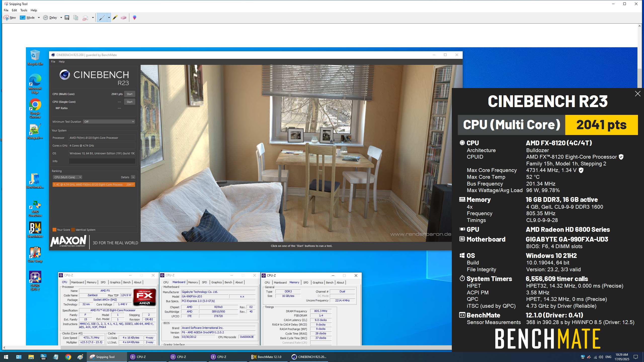Click the BenchMate desktop icon
This screenshot has width=644, height=362.
[35, 230]
